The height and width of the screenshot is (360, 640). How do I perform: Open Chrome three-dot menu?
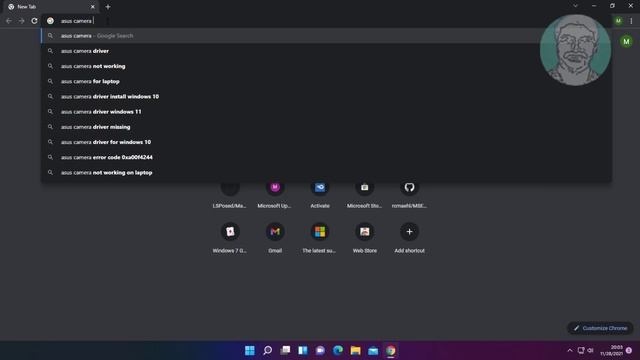tap(631, 21)
